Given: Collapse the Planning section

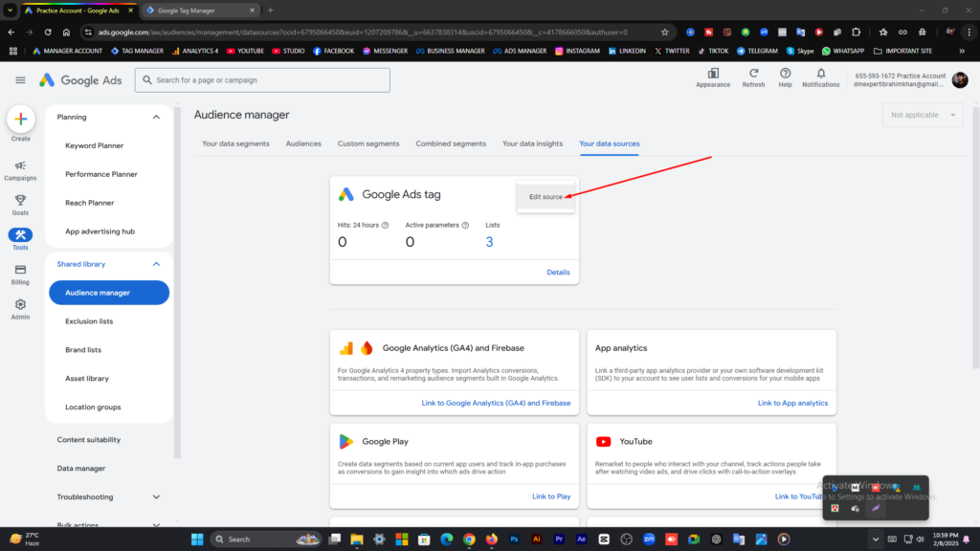Looking at the screenshot, I should pos(156,117).
